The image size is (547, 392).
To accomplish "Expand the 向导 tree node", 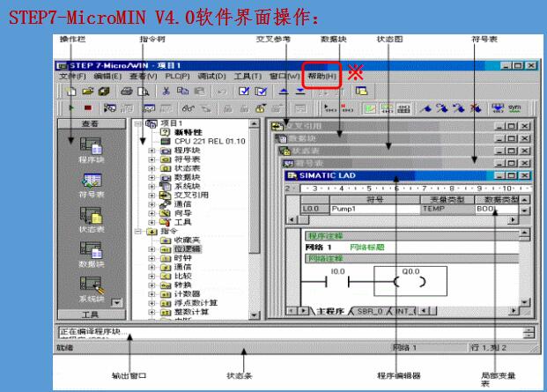I will click(x=152, y=213).
